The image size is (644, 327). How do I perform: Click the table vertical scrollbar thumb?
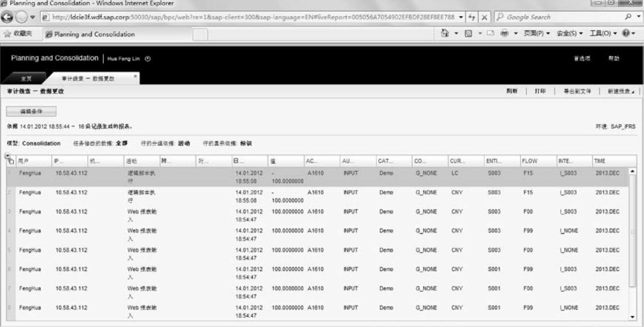click(632, 231)
